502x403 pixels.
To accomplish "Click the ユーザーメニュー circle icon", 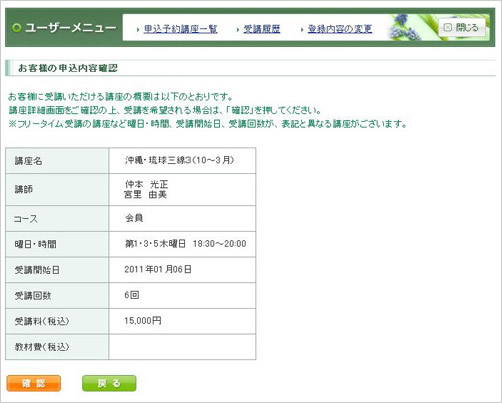I will (16, 28).
